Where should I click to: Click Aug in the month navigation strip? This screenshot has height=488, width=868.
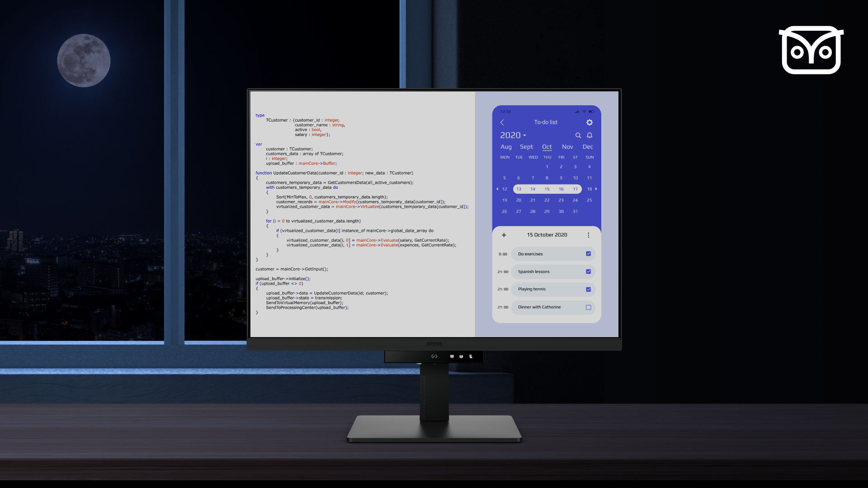[505, 146]
